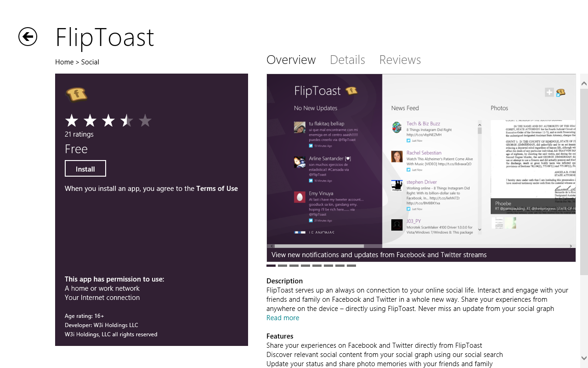Open the Reviews tab

pos(400,60)
